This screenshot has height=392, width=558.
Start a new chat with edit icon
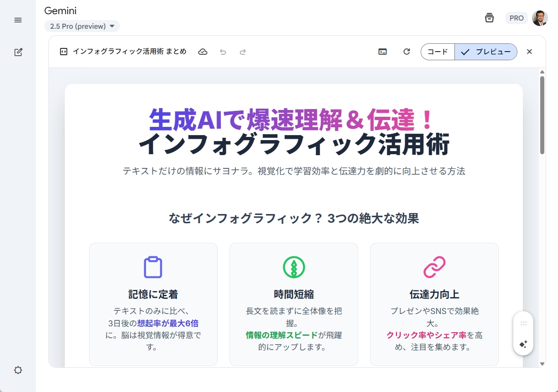18,52
